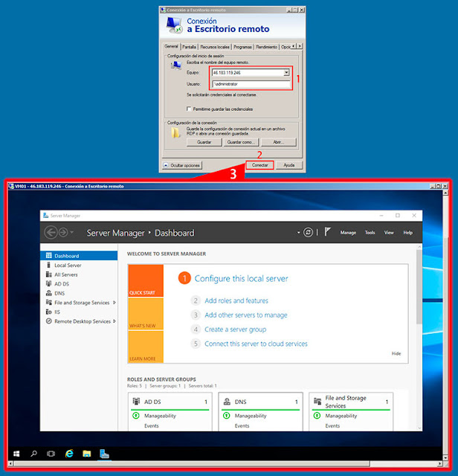
Task: Click Events in the AD DS tile
Action: 152,425
